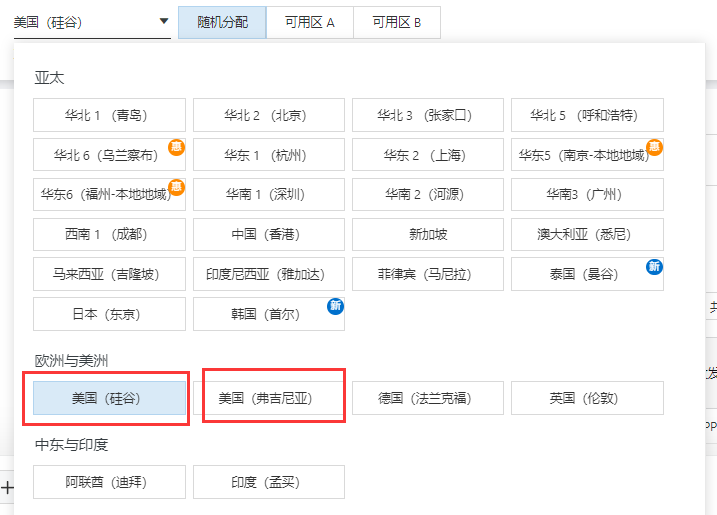Screen dimensions: 717x515
Task: Select 印度（孟买） region
Action: coord(268,482)
